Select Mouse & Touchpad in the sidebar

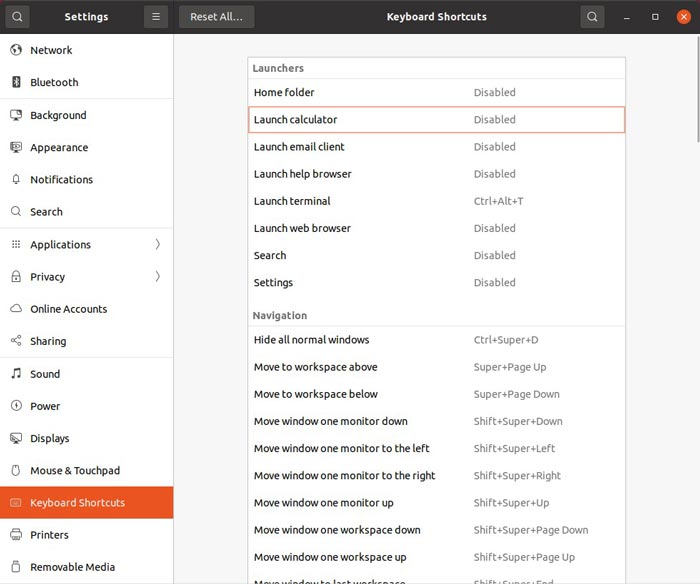coord(75,471)
